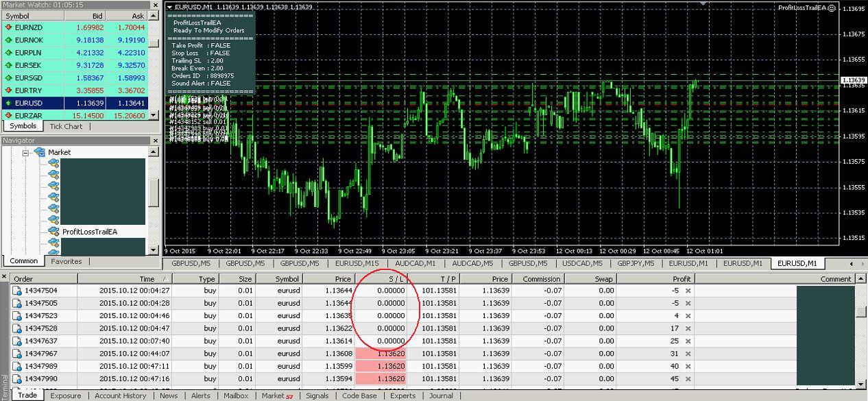Click the Trade list scrollbar thumb
Image resolution: width=868 pixels, height=401 pixels.
tap(861, 311)
